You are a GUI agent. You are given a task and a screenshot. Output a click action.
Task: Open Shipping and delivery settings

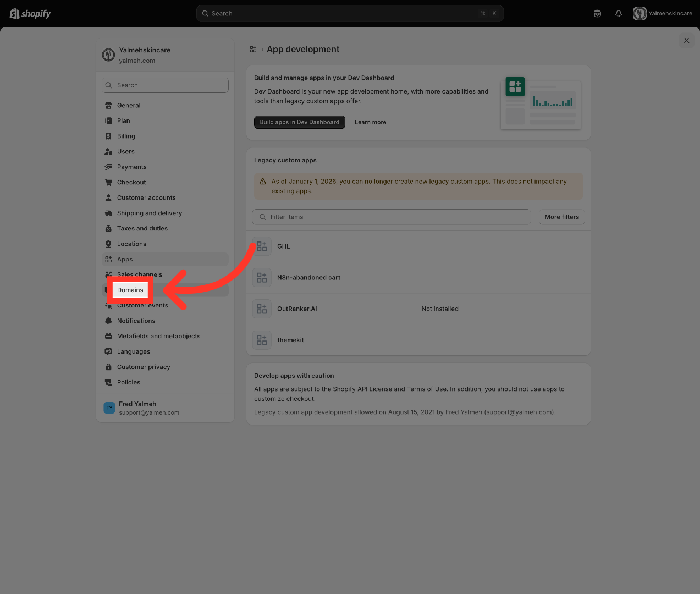click(x=165, y=213)
